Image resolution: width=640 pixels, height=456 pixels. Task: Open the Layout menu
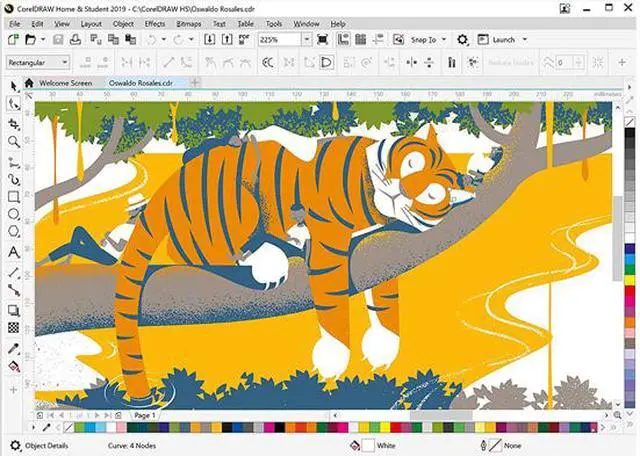tap(91, 24)
